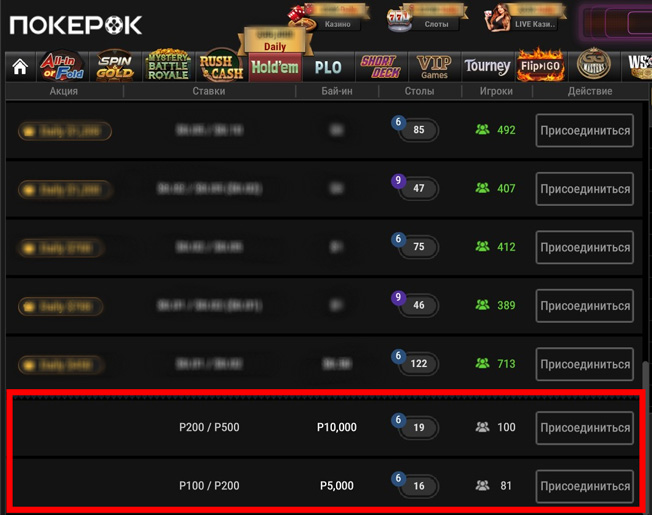Click the table list vertical scrollbar
Image resolution: width=652 pixels, height=515 pixels.
(645, 436)
